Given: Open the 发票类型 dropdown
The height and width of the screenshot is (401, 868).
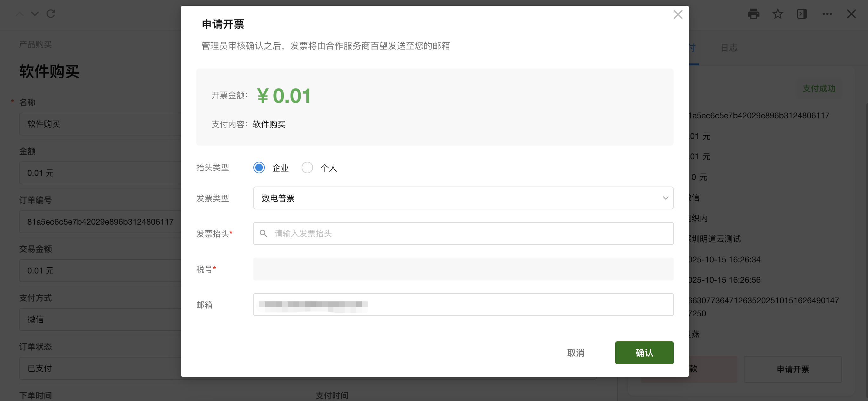Looking at the screenshot, I should (x=463, y=198).
